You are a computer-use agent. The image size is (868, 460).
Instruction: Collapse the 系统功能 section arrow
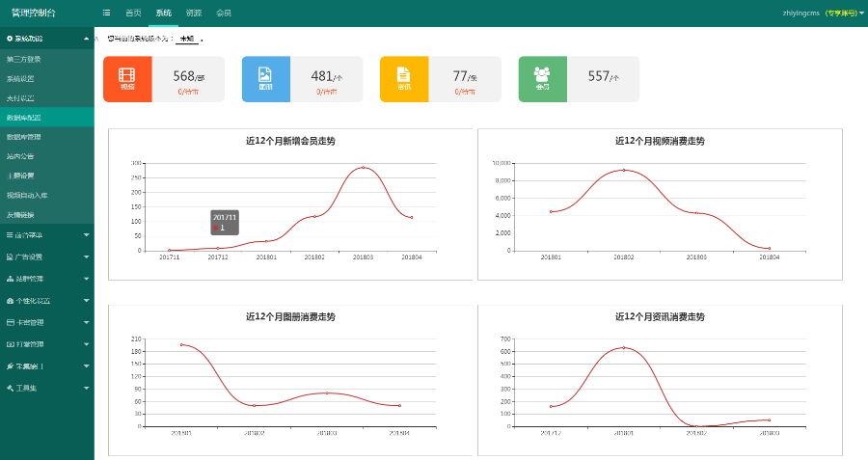tap(87, 39)
